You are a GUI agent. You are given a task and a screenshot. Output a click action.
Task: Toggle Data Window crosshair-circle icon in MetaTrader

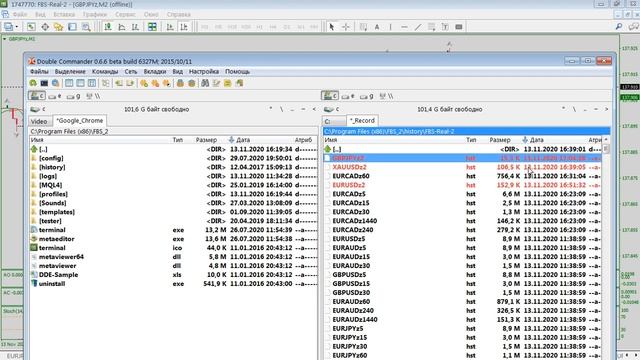45,27
